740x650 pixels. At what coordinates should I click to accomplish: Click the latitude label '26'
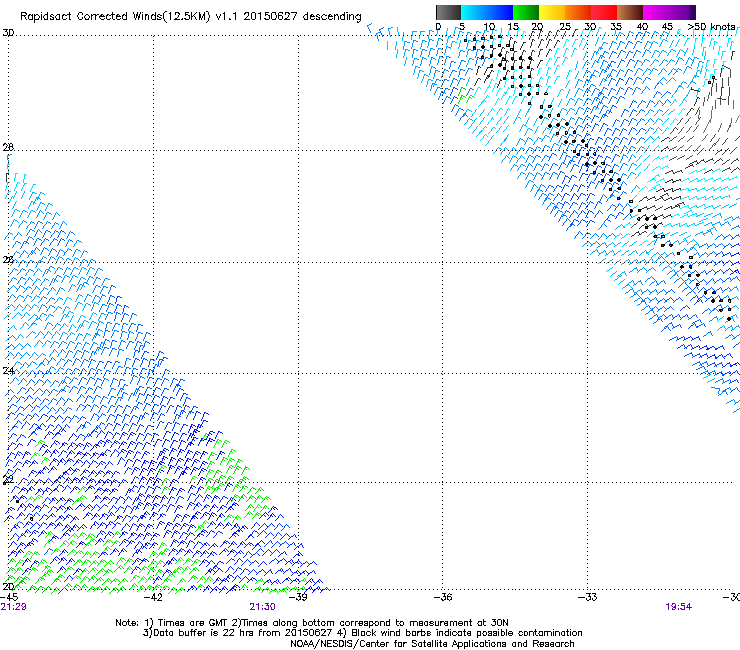(x=8, y=260)
